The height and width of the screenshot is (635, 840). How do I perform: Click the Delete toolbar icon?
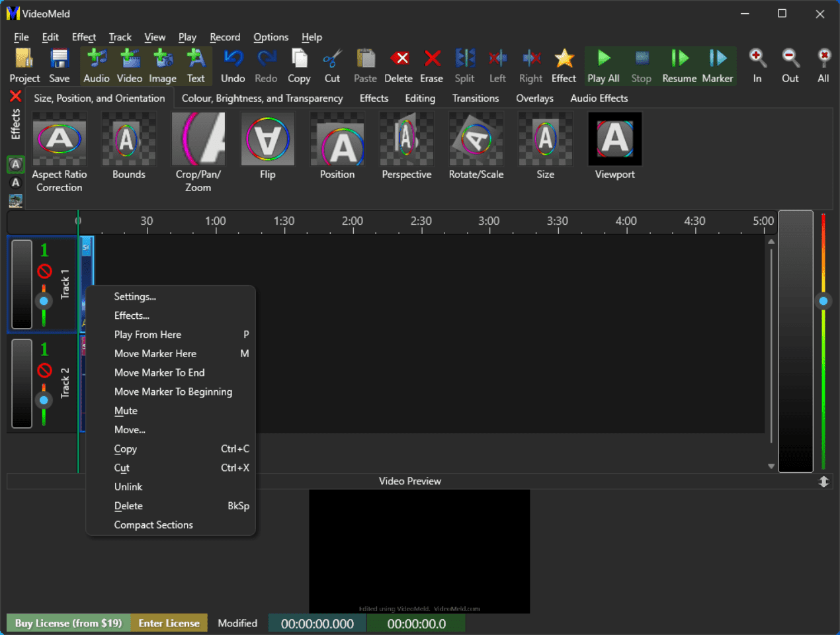(x=398, y=65)
